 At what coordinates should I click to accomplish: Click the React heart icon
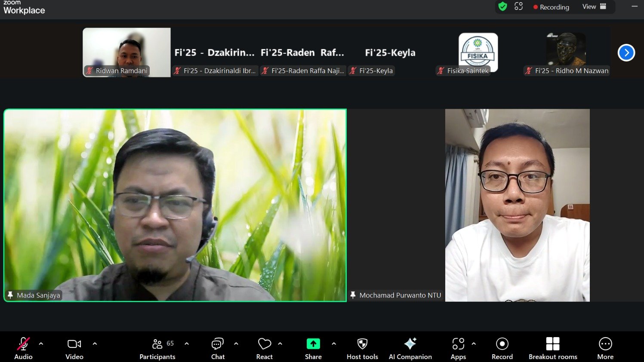264,344
